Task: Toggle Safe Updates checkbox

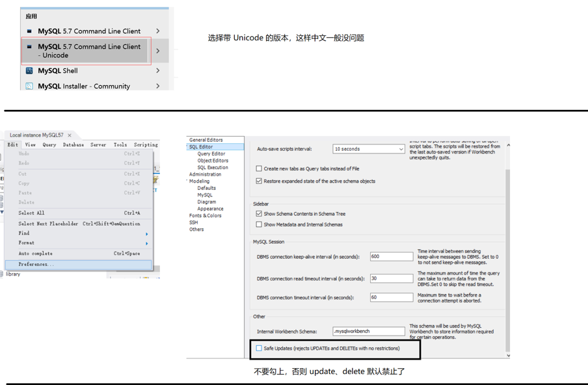Action: tap(259, 349)
